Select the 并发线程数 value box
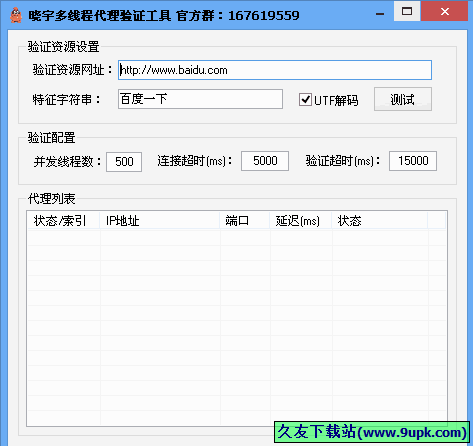This screenshot has height=446, width=473. (124, 162)
